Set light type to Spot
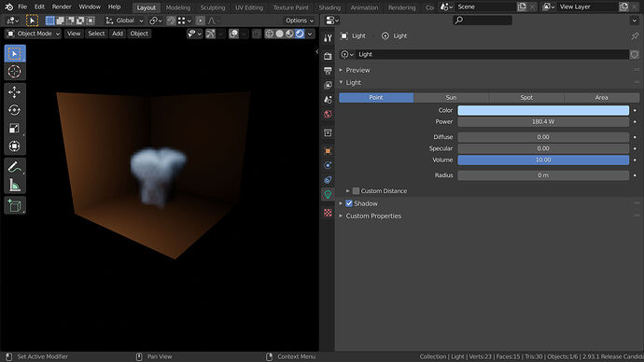The image size is (644, 362). pyautogui.click(x=526, y=97)
